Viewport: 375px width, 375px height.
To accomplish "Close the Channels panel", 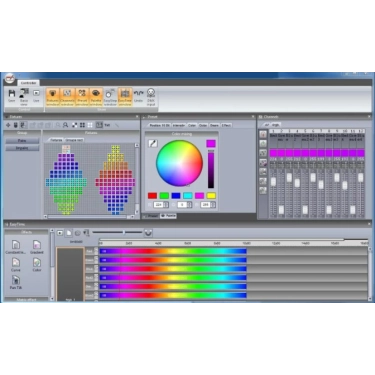I will (369, 117).
